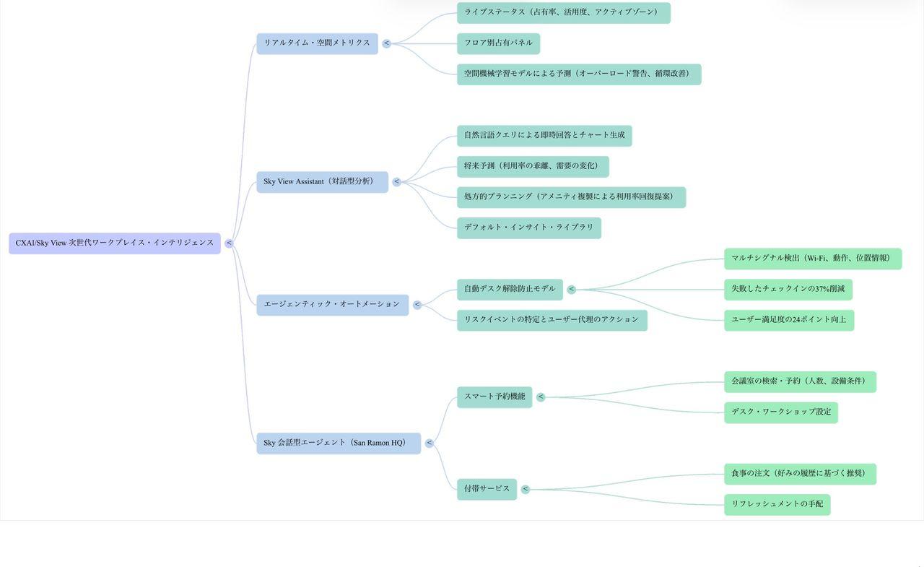Collapse the エージェンティック・オートメーション branch
Viewport: 924px width, 567px height.
tap(417, 305)
